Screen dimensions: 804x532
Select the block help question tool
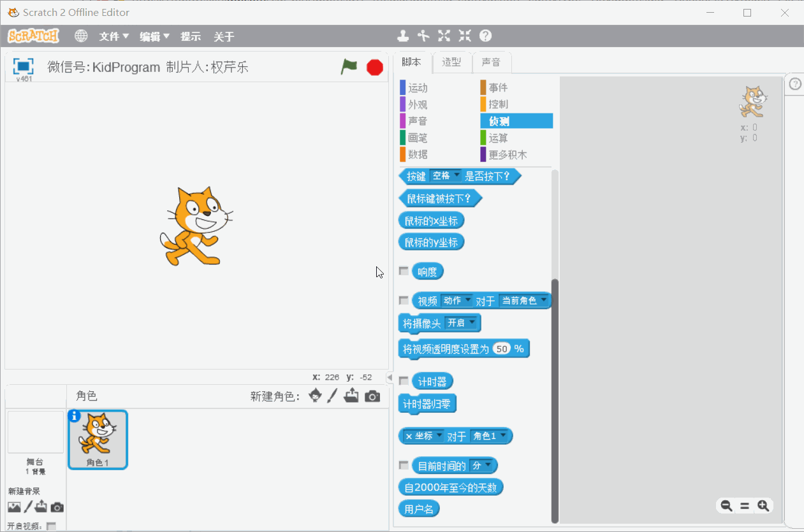[486, 36]
